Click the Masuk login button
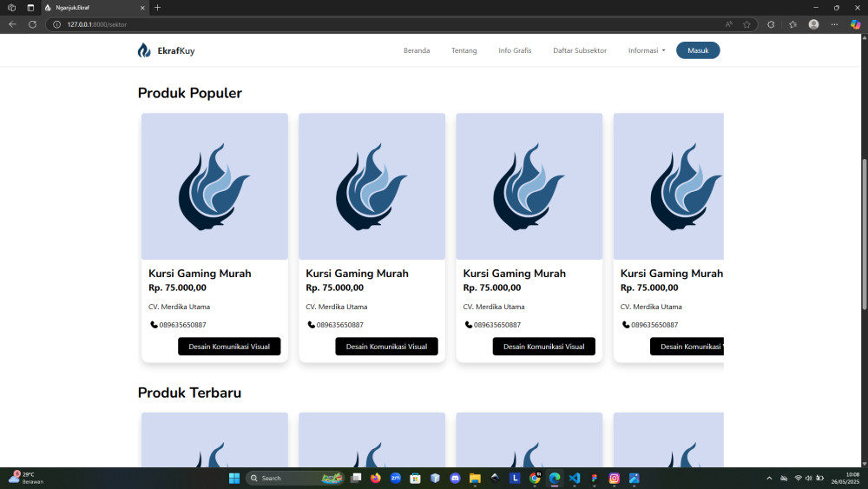The height and width of the screenshot is (489, 868). coord(698,50)
